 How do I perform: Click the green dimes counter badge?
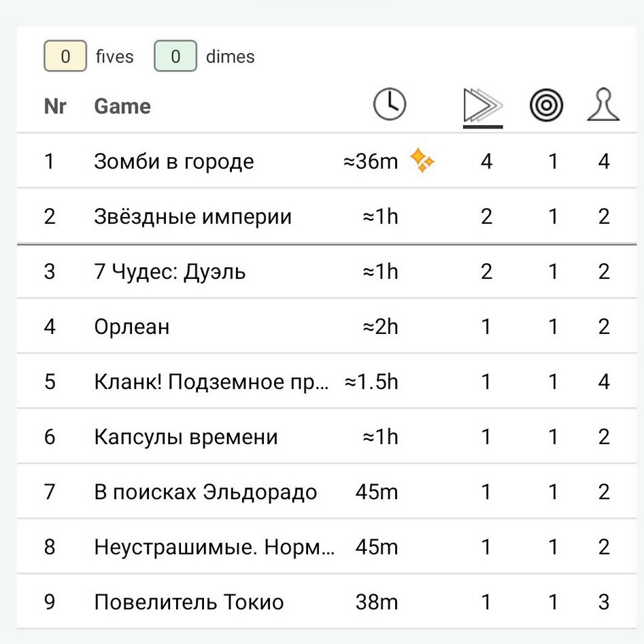click(x=175, y=56)
